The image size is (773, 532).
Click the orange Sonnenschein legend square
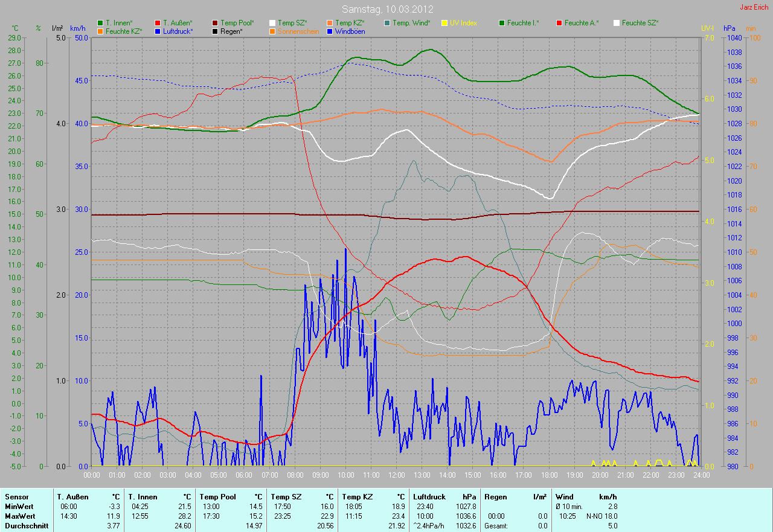272,31
